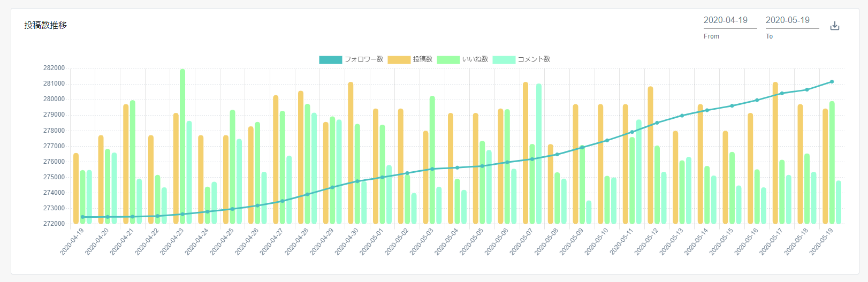Hide the コメント数 series via legend label
Viewport: 868px width, 282px height.
tap(534, 59)
